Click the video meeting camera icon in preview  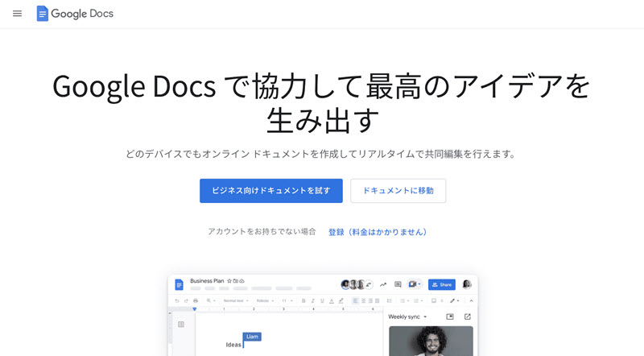point(413,284)
